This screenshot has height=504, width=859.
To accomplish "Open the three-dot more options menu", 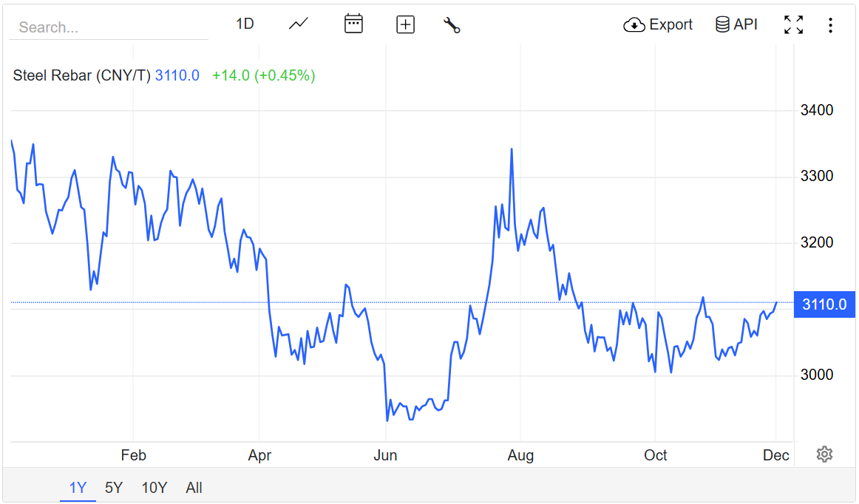I will (x=830, y=26).
